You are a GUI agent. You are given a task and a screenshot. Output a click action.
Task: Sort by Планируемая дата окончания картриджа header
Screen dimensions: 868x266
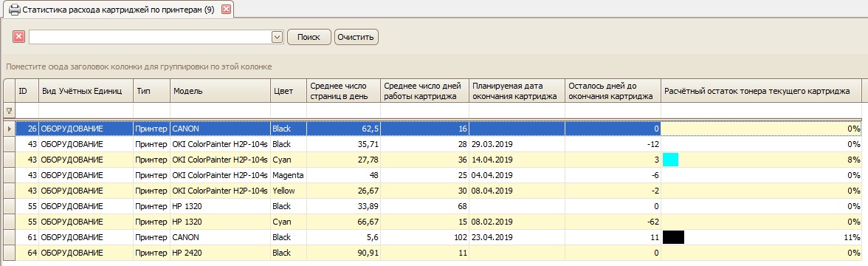coord(517,91)
